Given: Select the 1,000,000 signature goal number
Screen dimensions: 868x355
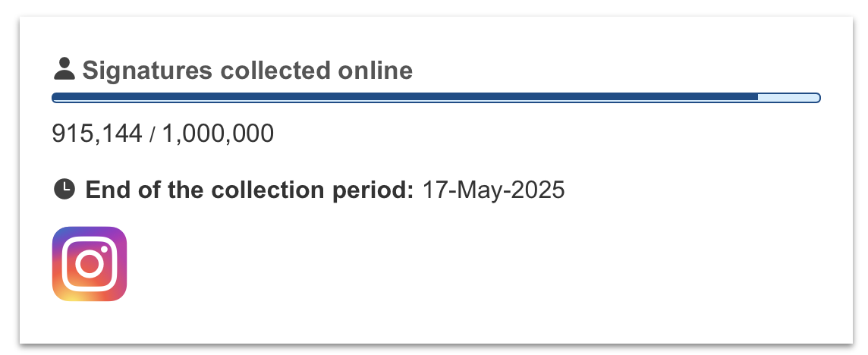Looking at the screenshot, I should click(218, 134).
